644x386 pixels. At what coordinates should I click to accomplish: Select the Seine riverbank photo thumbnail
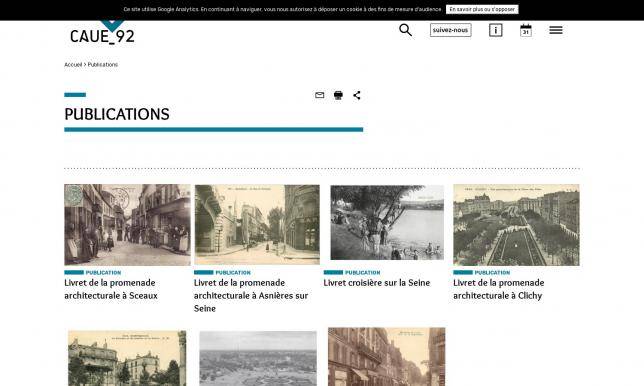coord(387,222)
